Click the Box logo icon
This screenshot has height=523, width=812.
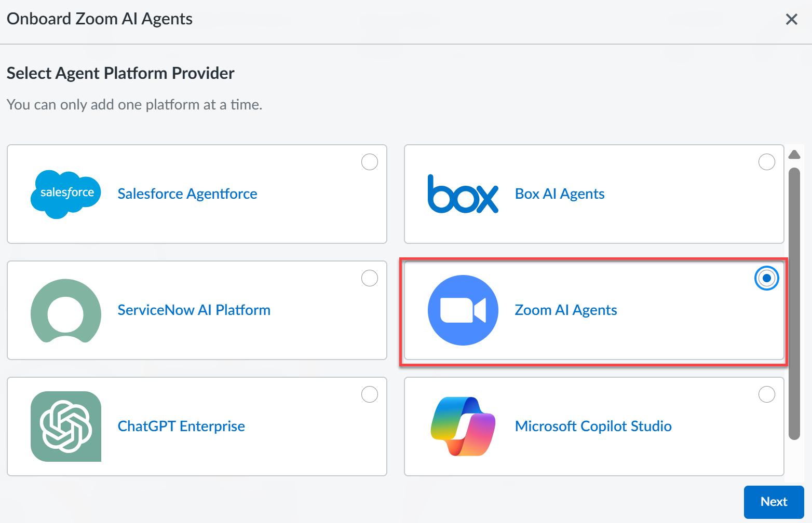click(x=463, y=194)
